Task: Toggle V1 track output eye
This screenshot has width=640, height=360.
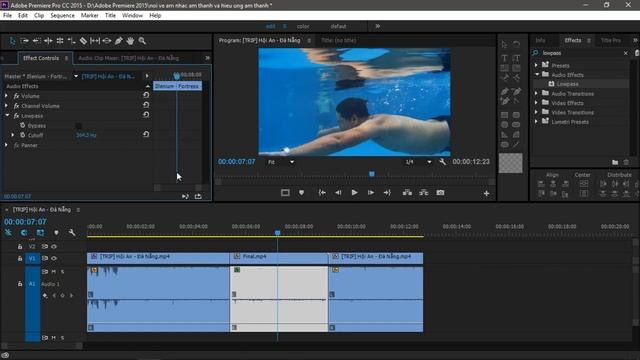Action: (54, 258)
